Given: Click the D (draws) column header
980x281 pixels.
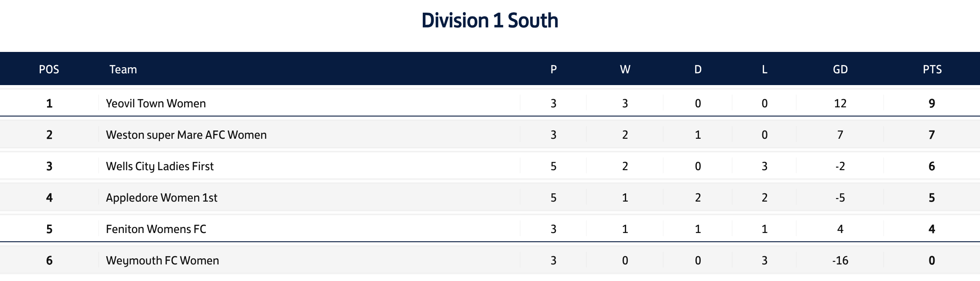Looking at the screenshot, I should pos(698,69).
